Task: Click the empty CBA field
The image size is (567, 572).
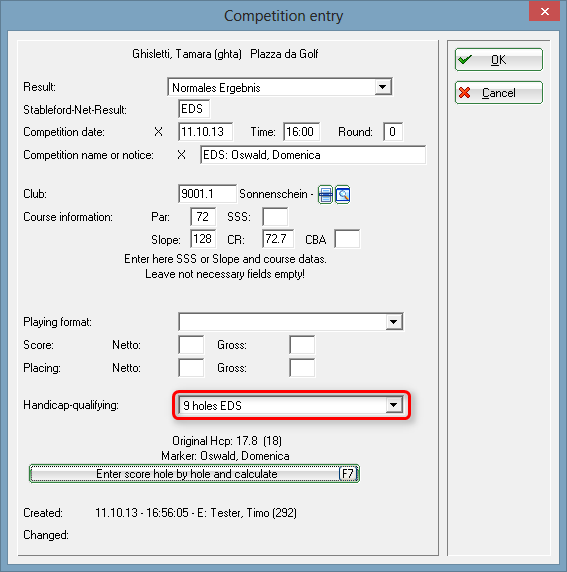Action: (347, 239)
